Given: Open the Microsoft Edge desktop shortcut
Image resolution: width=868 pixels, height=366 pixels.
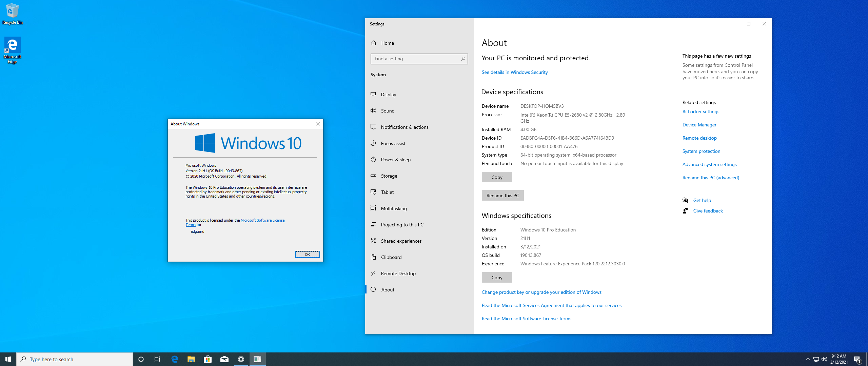Looking at the screenshot, I should [x=12, y=50].
